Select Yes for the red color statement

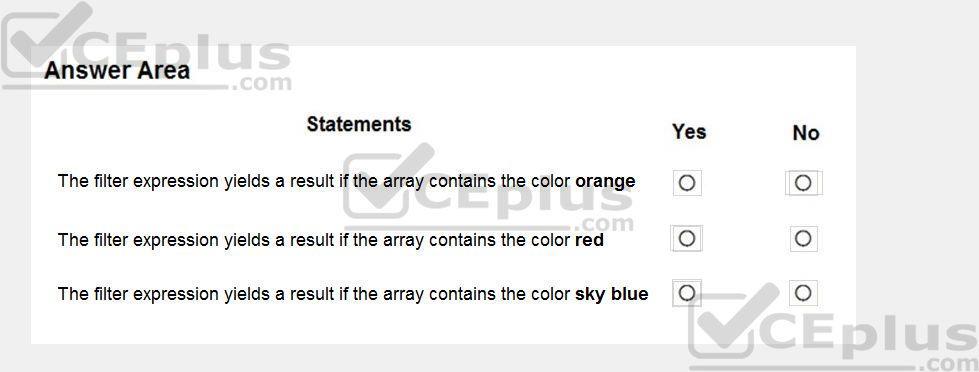coord(687,238)
